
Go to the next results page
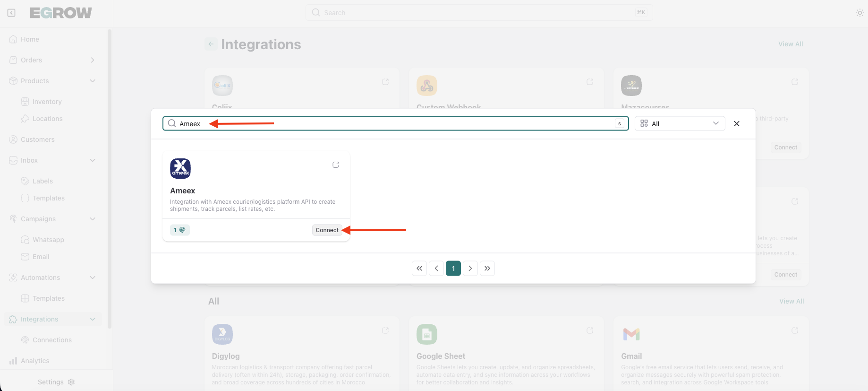point(470,268)
